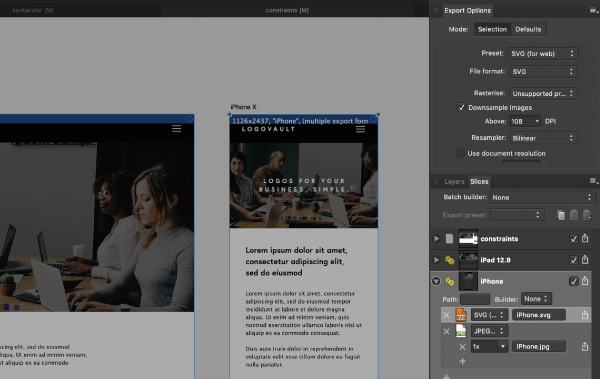Open the Preset dropdown showing SVG (for web)

pos(543,54)
